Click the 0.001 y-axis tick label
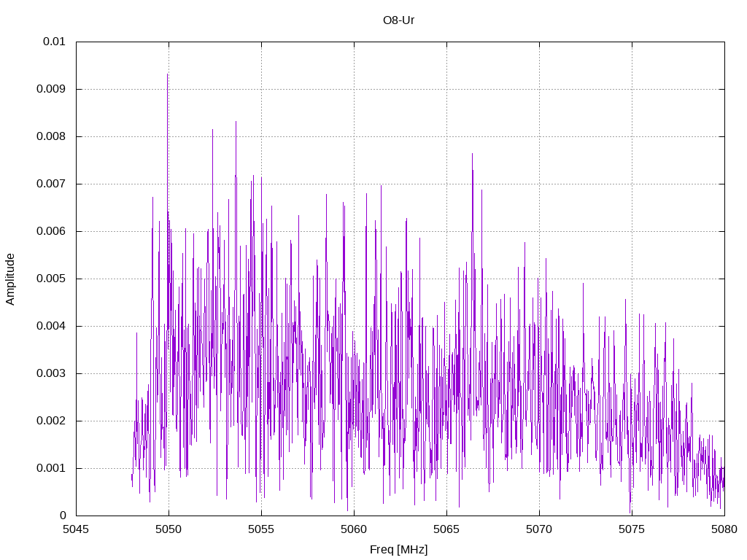Viewport: 747px width, 560px height. coord(51,468)
